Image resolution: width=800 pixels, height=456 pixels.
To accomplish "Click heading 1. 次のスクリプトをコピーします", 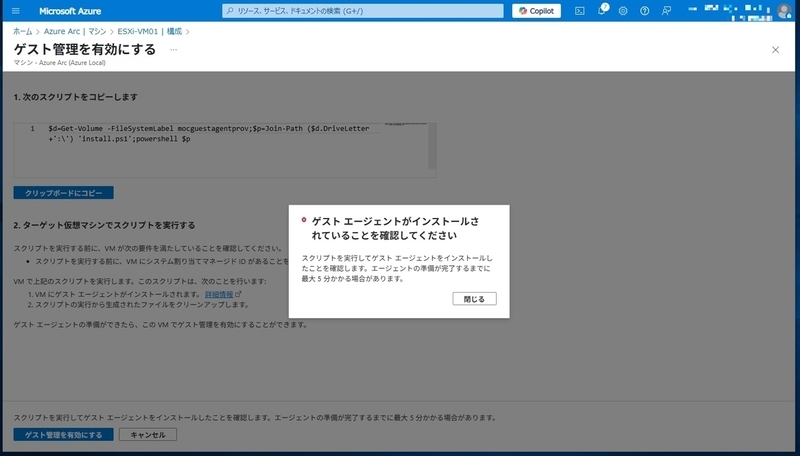I will tap(76, 97).
